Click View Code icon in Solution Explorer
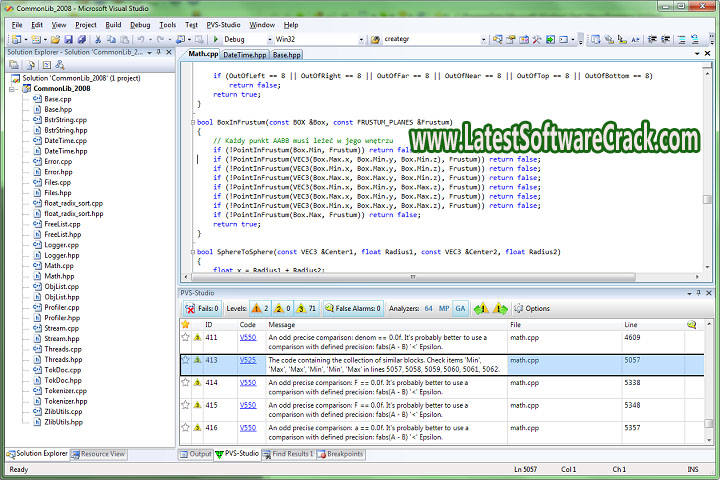Viewport: 720px width, 480px height. 47,65
